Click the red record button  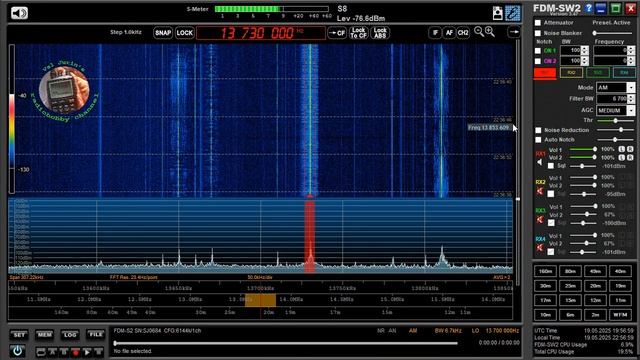[x=76, y=352]
